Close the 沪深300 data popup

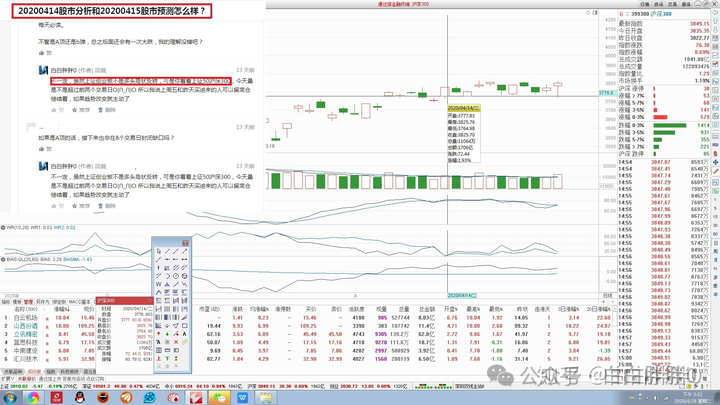click(x=150, y=301)
